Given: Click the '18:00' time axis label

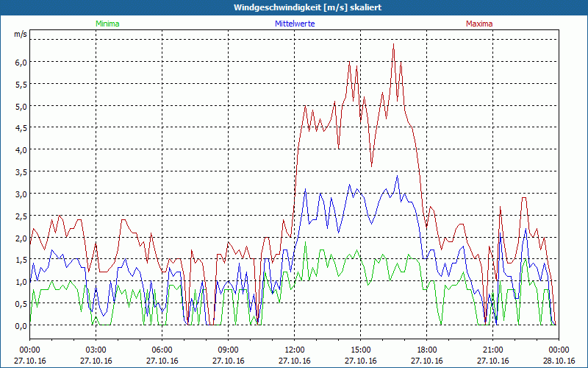Looking at the screenshot, I should pyautogui.click(x=427, y=350).
